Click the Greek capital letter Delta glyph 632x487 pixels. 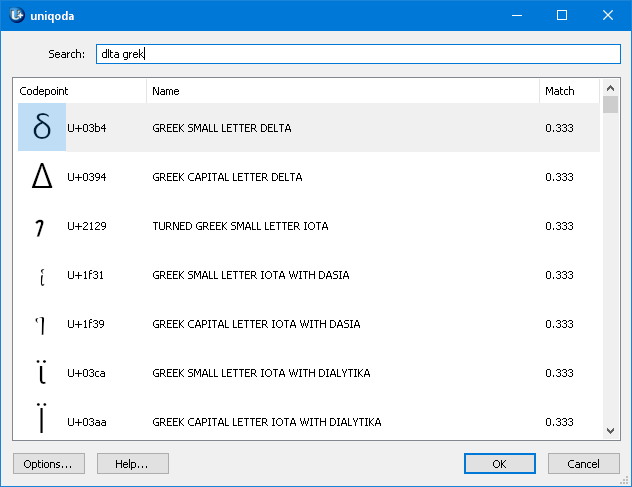(x=42, y=177)
